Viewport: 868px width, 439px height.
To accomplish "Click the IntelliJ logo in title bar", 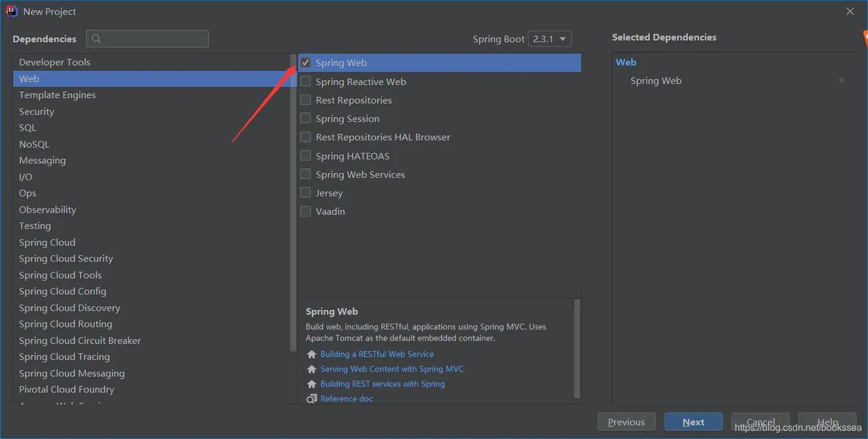I will [x=11, y=11].
